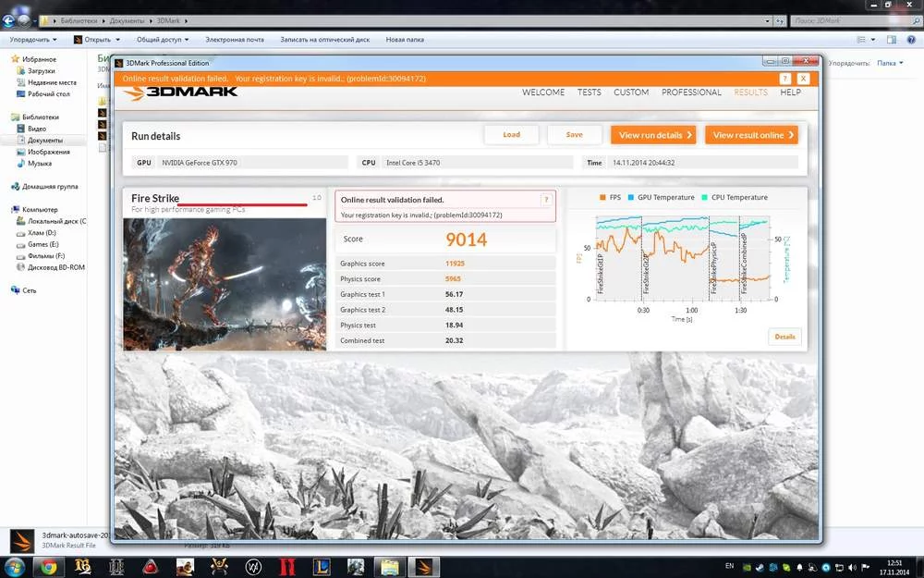Click the Physics score value 5965
Image resolution: width=924 pixels, height=578 pixels.
point(453,279)
